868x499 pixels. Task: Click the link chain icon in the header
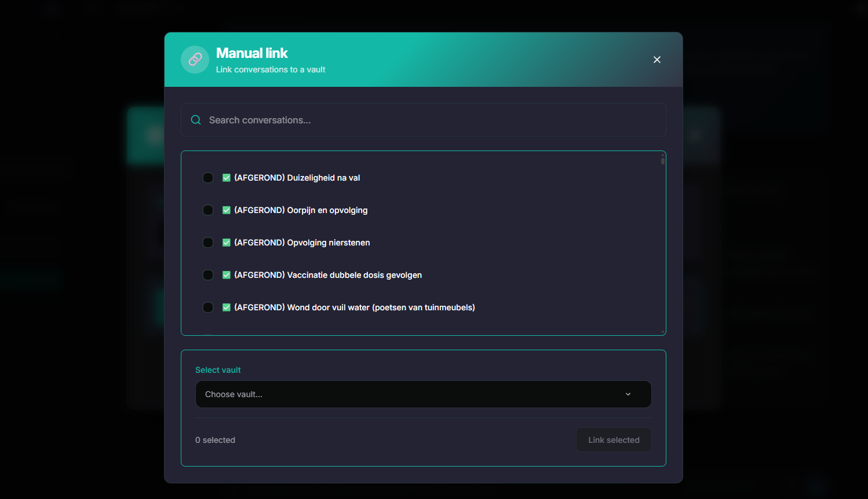click(195, 60)
